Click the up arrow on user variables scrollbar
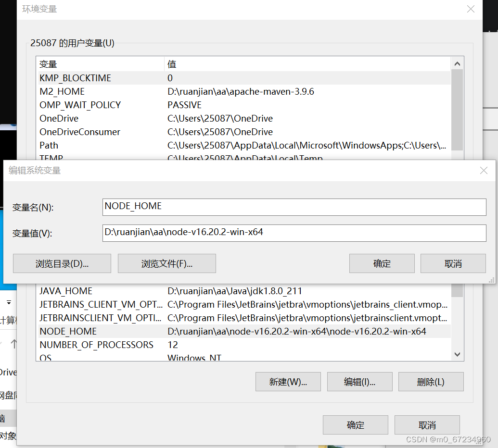 coord(457,63)
